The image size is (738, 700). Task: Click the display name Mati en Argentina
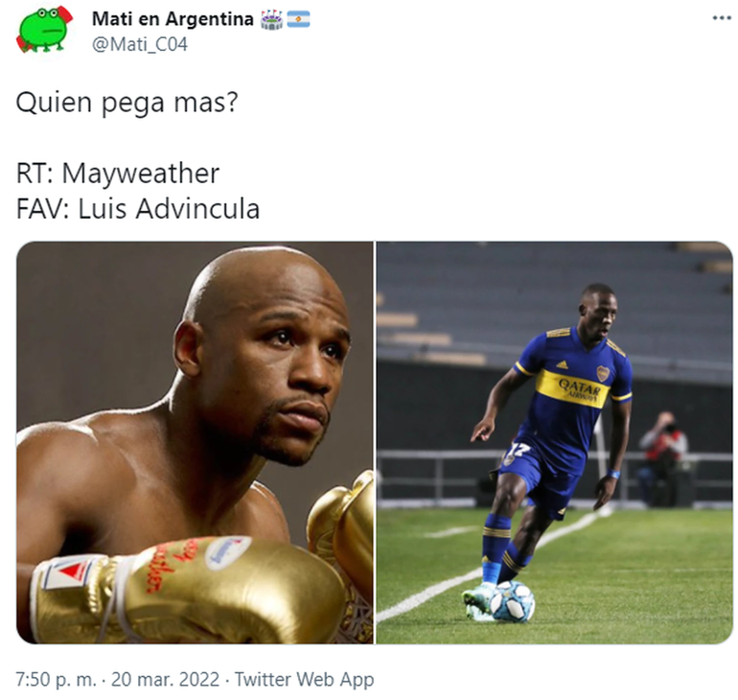click(173, 19)
